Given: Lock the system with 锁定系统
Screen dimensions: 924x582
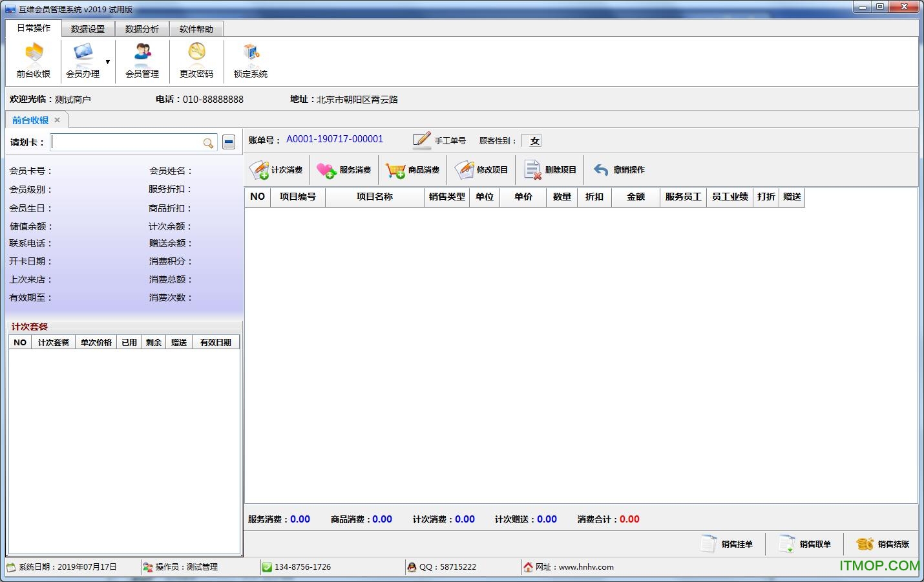Looking at the screenshot, I should point(251,60).
